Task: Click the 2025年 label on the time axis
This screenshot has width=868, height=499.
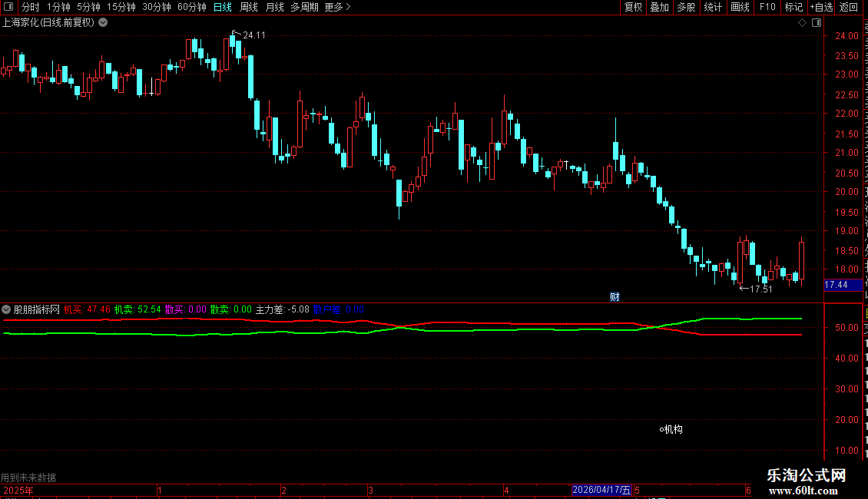Action: point(18,490)
